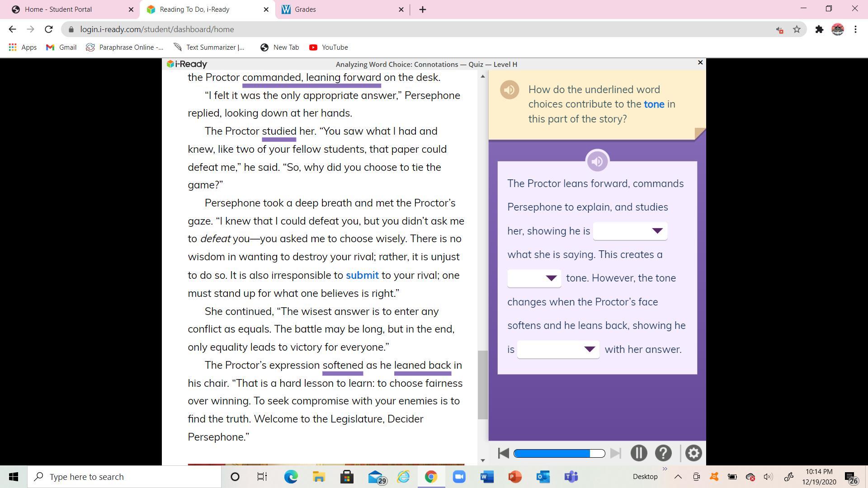868x488 pixels.
Task: Reload the i-Ready page
Action: (x=48, y=29)
